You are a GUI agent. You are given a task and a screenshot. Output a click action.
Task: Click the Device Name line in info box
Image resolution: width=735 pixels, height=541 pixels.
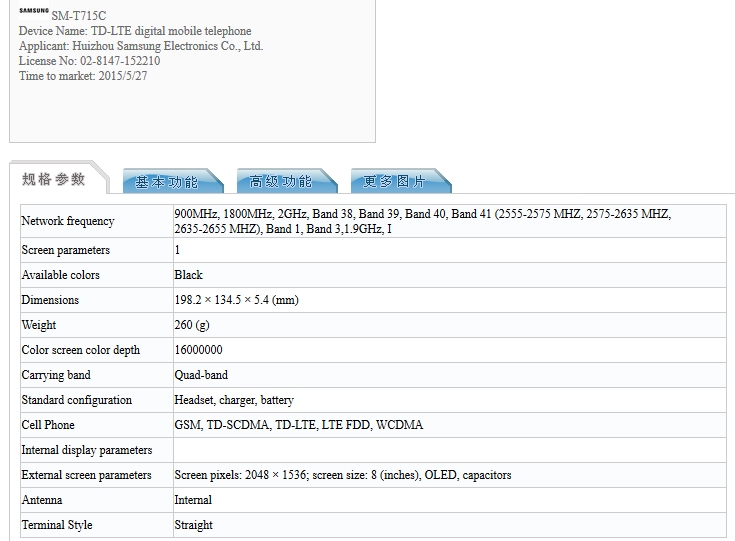coord(135,31)
